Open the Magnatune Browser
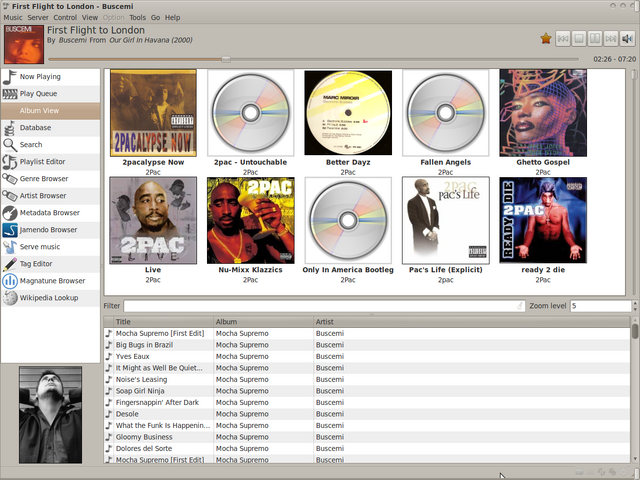This screenshot has width=640, height=480. click(x=50, y=281)
